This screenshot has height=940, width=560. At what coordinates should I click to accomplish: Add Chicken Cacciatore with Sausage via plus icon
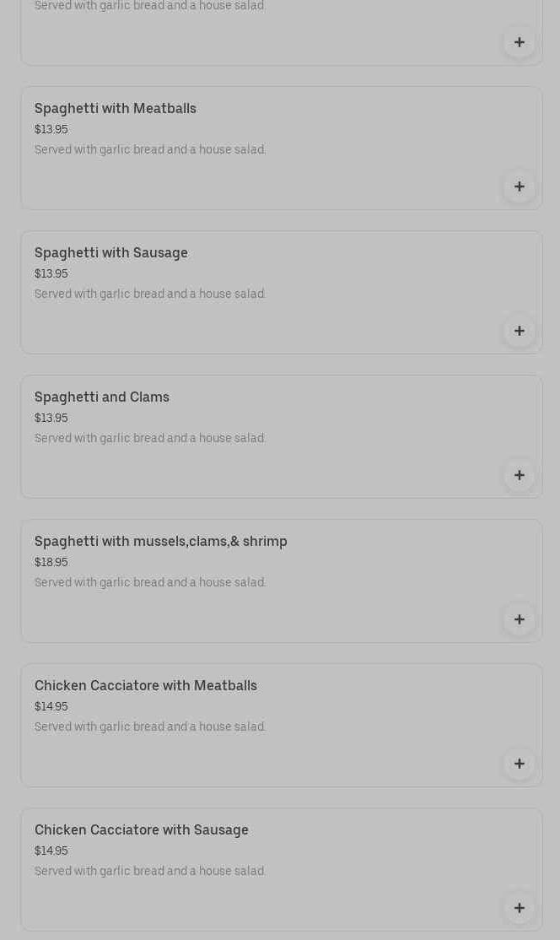520,908
